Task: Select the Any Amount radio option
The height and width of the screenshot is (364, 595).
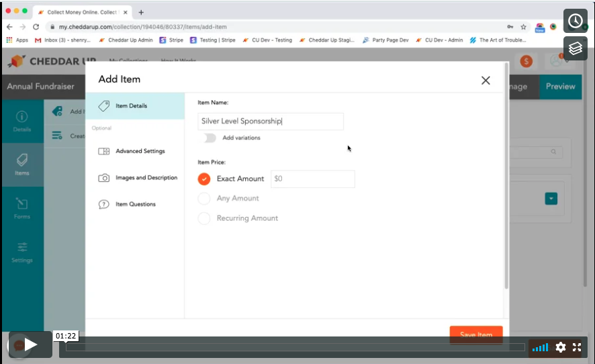Action: coord(204,199)
